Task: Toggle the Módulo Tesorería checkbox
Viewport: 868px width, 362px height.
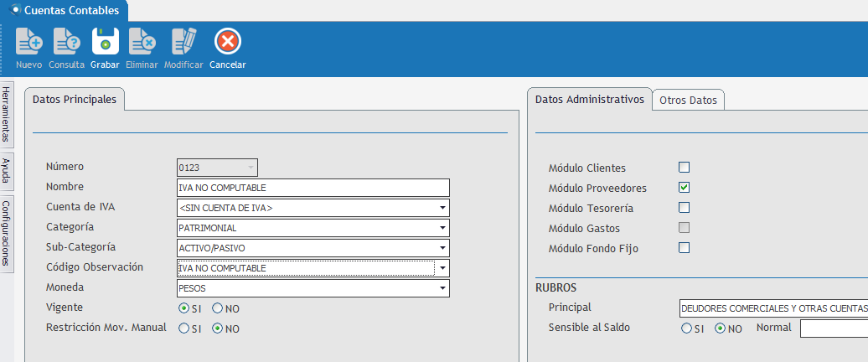Action: coord(684,208)
